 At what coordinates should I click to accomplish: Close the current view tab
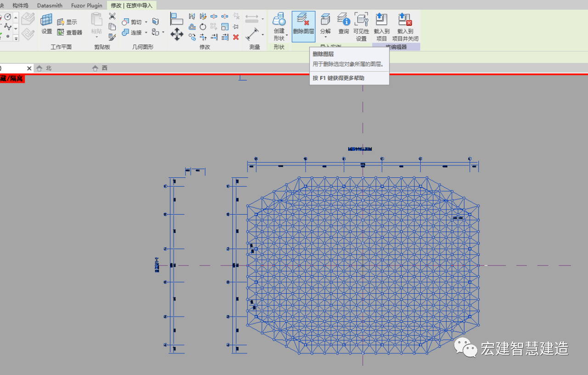29,68
